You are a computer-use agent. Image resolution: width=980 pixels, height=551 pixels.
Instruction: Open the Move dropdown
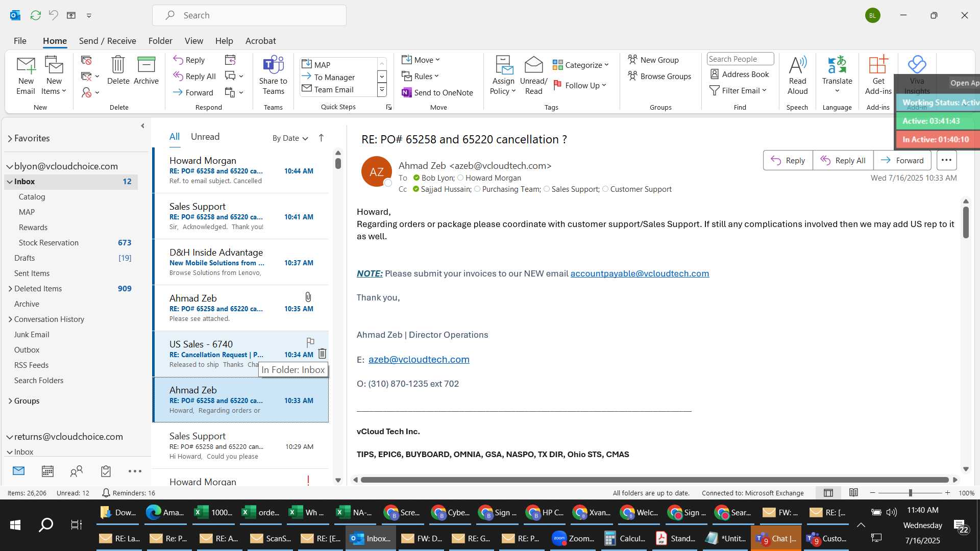(421, 60)
